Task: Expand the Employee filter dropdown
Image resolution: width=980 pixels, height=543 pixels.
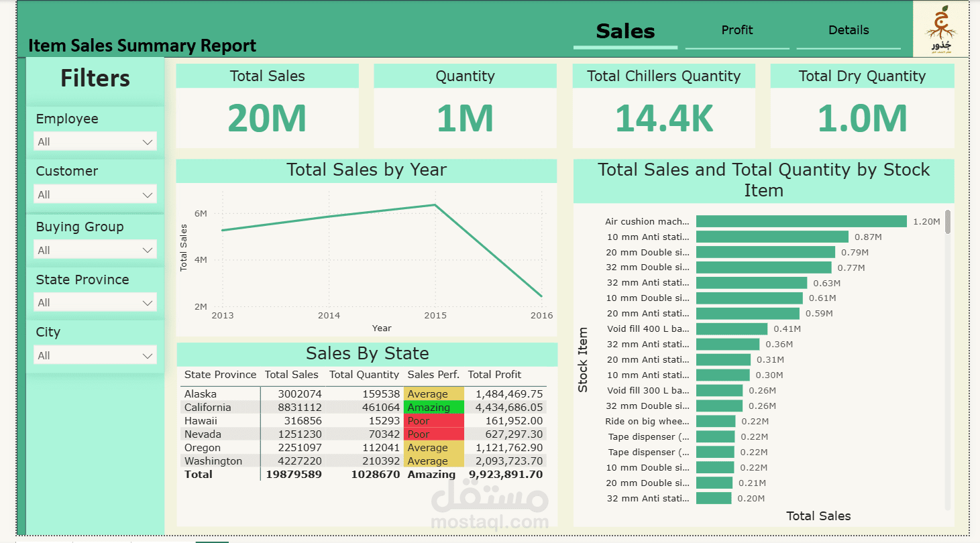Action: point(95,141)
